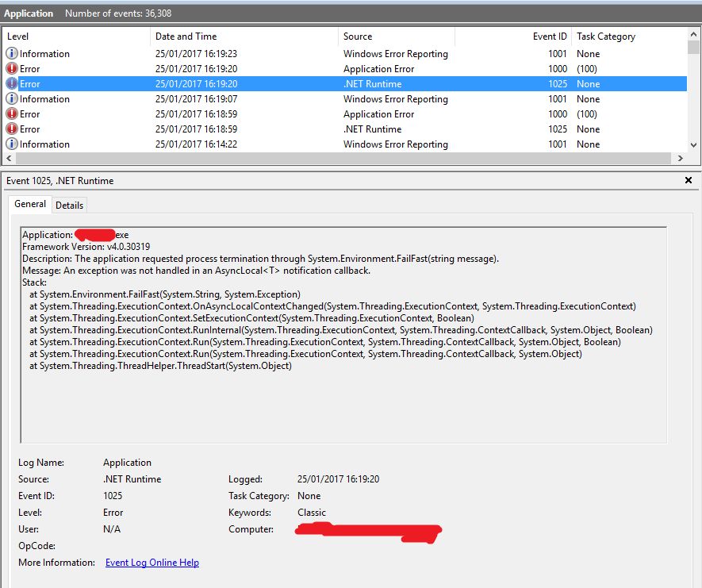Click the icon of the selected .NET Runtime 16:19:20 row
This screenshot has height=588, width=702.
coord(12,84)
